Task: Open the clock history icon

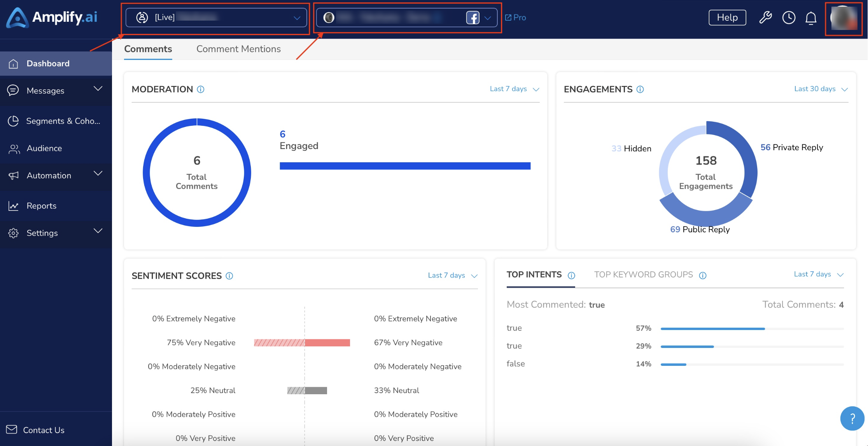Action: click(x=789, y=18)
